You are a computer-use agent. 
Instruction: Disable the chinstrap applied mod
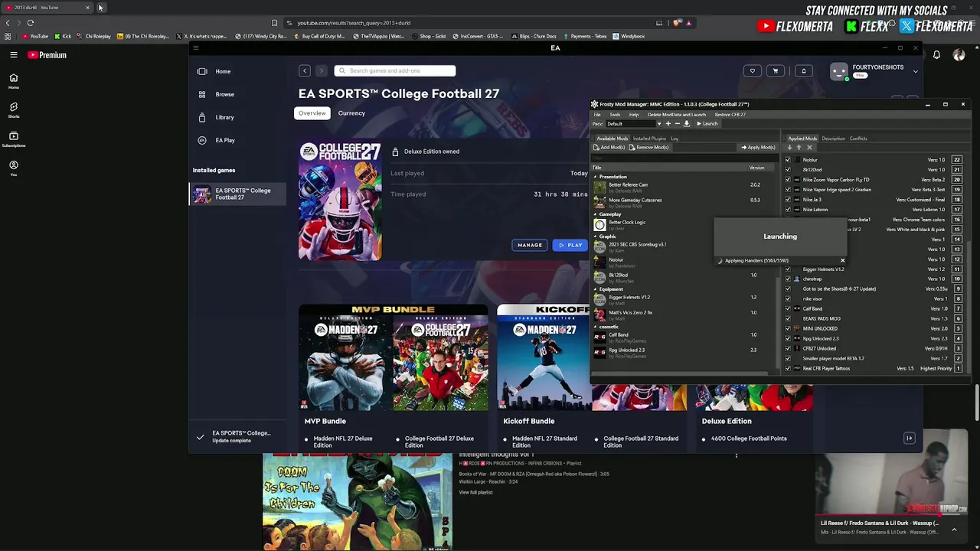pyautogui.click(x=788, y=279)
